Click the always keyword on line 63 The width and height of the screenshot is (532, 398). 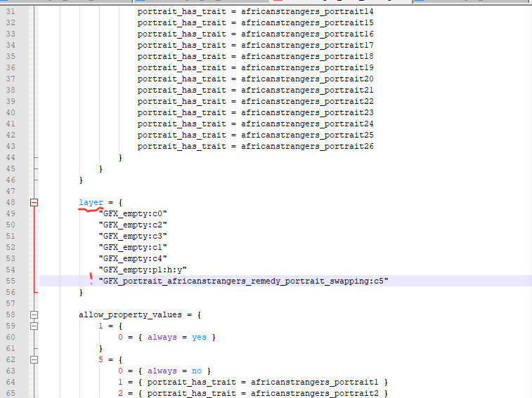pos(162,371)
